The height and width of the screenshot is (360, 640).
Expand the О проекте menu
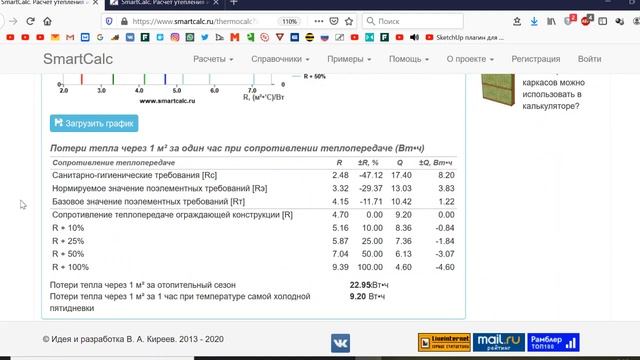[470, 59]
